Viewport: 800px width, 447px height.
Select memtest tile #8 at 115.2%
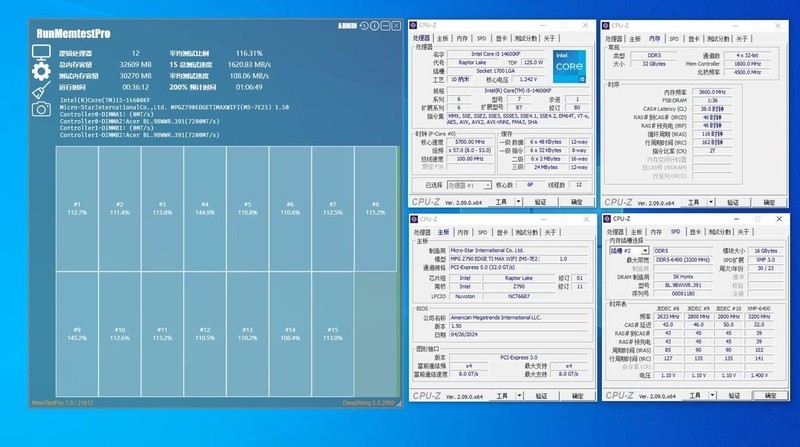(376, 209)
